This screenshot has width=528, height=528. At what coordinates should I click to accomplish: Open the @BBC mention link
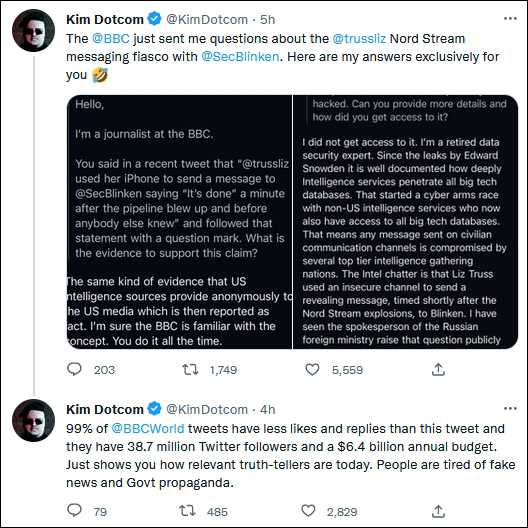(x=111, y=39)
